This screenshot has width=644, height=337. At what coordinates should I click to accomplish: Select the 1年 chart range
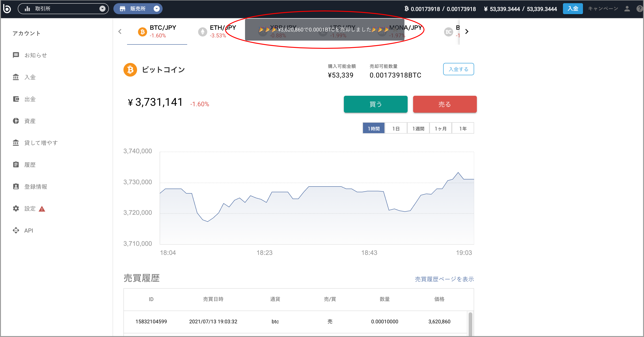point(463,128)
